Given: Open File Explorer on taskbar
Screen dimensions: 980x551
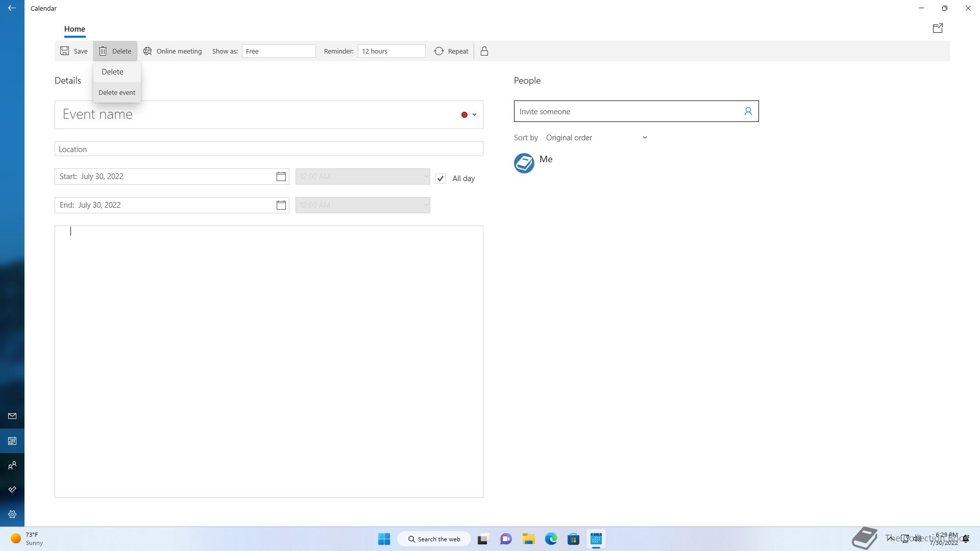Looking at the screenshot, I should pos(528,539).
